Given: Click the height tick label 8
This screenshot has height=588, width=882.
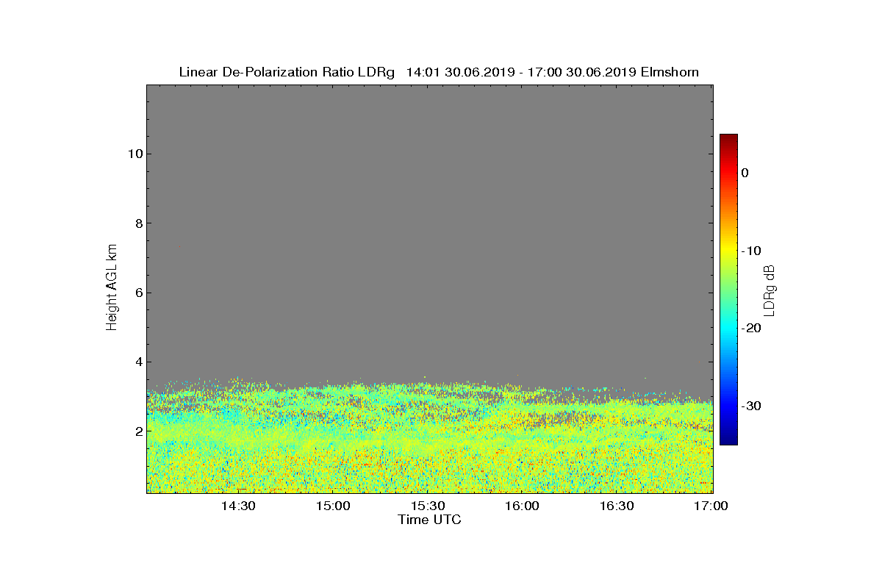Looking at the screenshot, I should click(x=137, y=223).
